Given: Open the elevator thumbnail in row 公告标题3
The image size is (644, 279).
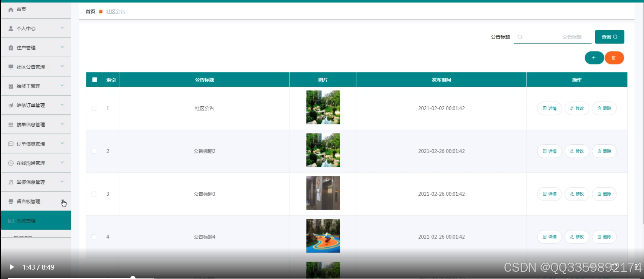Looking at the screenshot, I should click(323, 193).
